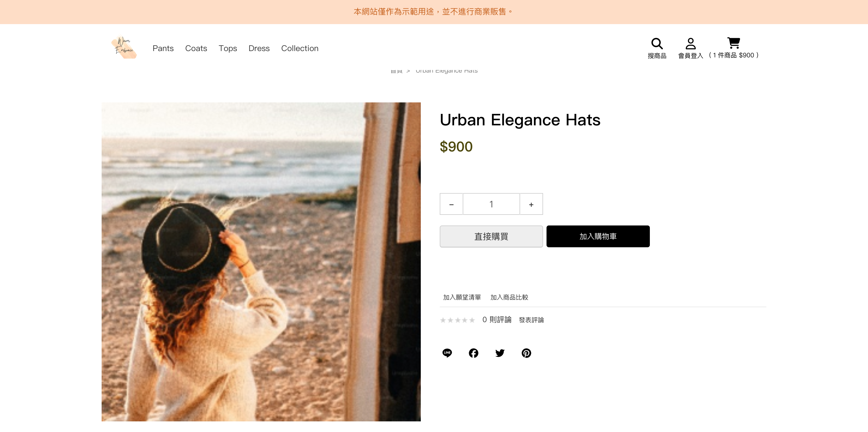868x432 pixels.
Task: Select the Dress navigation item
Action: pos(259,48)
